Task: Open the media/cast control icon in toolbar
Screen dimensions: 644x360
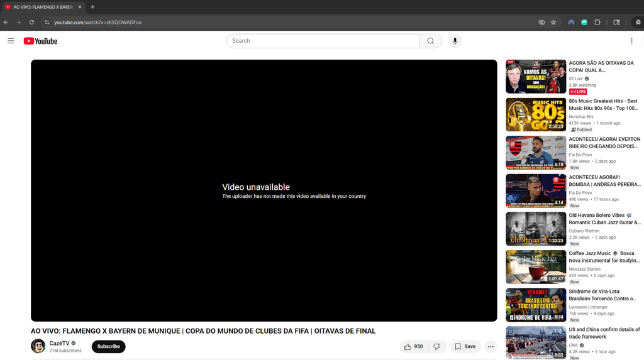Action: tap(616, 22)
